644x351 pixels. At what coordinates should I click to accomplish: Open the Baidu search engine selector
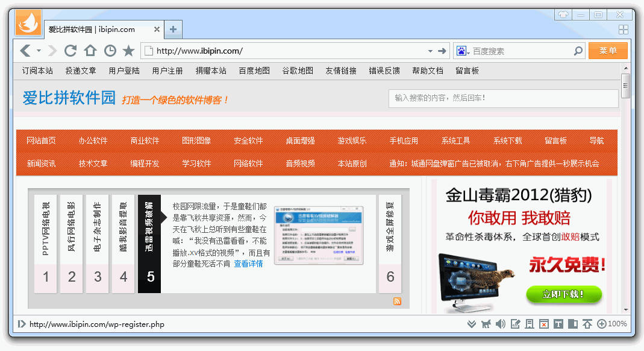point(463,51)
